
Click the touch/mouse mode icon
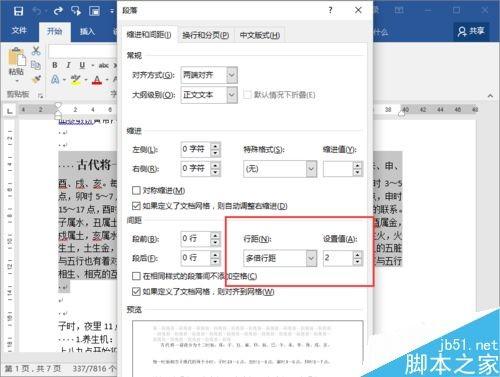coord(76,11)
